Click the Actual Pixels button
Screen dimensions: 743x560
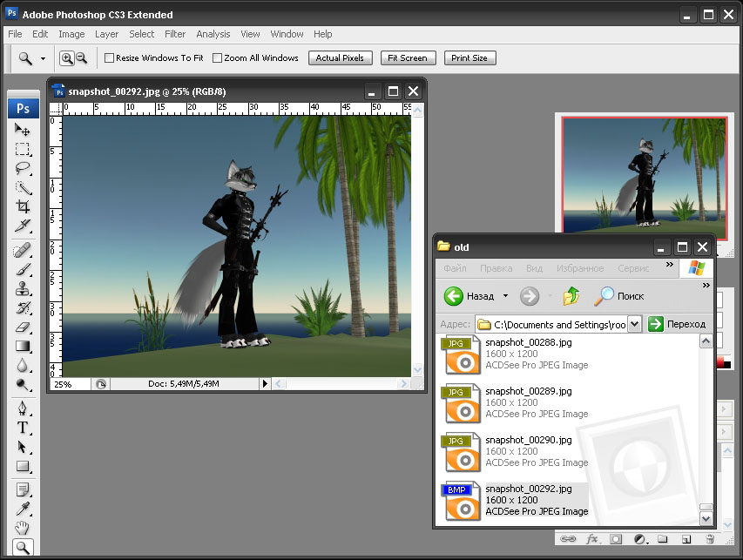pos(340,58)
